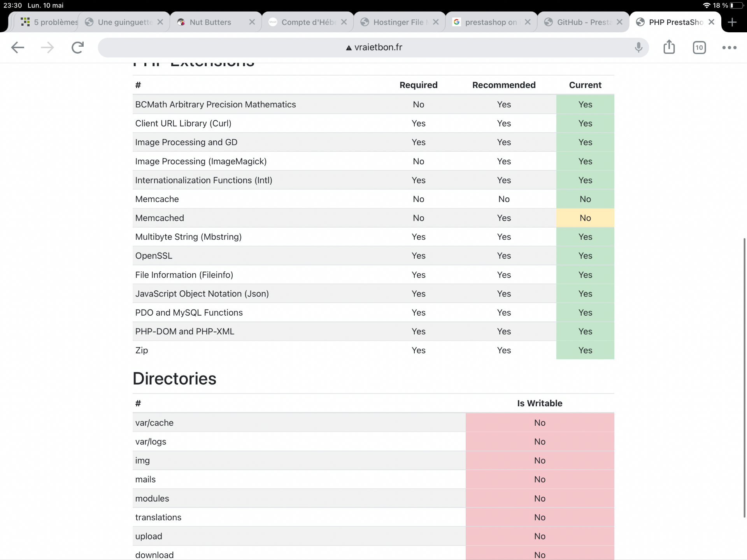This screenshot has height=560, width=747.
Task: Select Internationalization Functions (Intl) label
Action: pyautogui.click(x=203, y=180)
